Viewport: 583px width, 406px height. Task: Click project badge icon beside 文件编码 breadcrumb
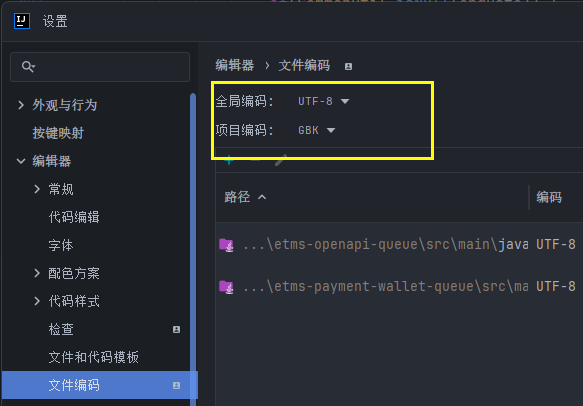pos(348,67)
